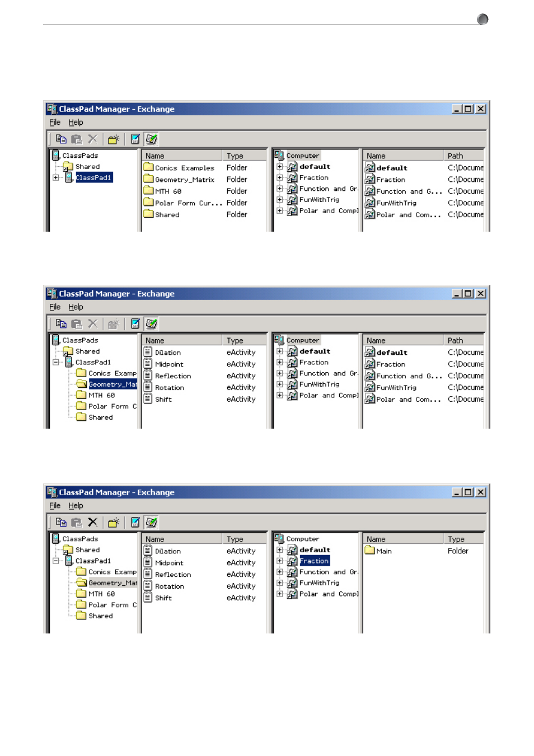The image size is (534, 756).
Task: Expand ClassPad1 node in top window tree
Action: coord(56,177)
